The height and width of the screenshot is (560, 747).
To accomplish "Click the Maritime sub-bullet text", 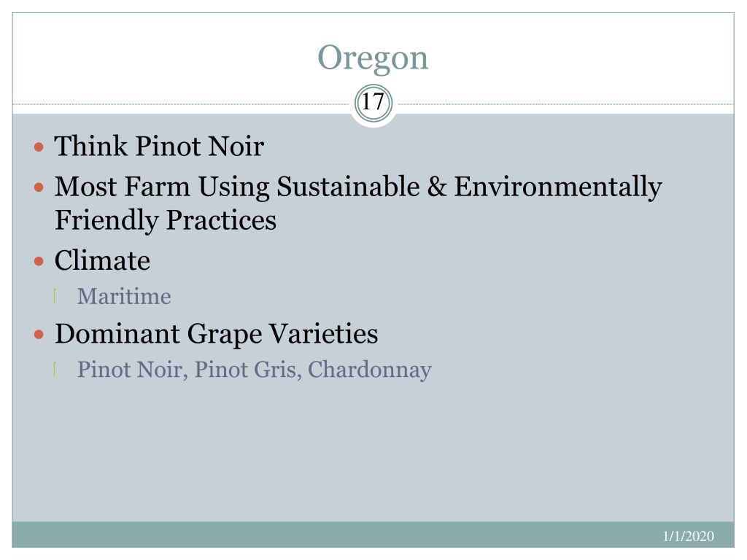I will [x=124, y=296].
